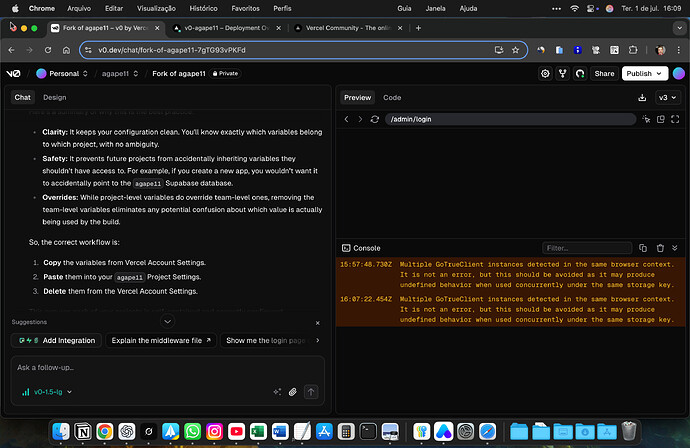The width and height of the screenshot is (690, 448).
Task: Click the fork chat icon
Action: click(x=562, y=73)
